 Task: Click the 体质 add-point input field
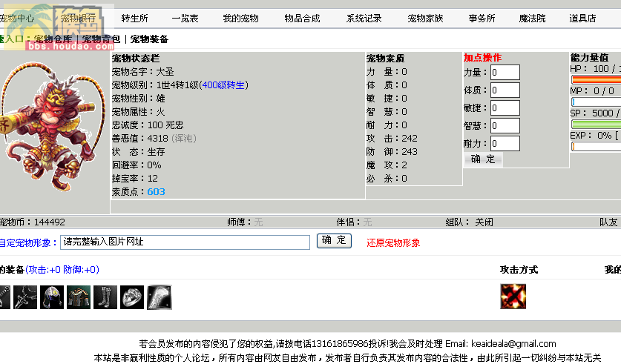(505, 90)
